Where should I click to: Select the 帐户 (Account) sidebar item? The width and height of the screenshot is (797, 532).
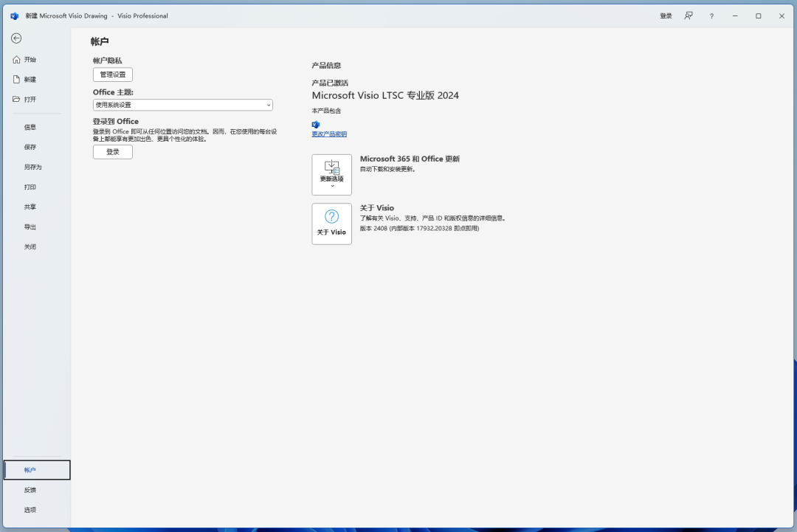coord(37,470)
